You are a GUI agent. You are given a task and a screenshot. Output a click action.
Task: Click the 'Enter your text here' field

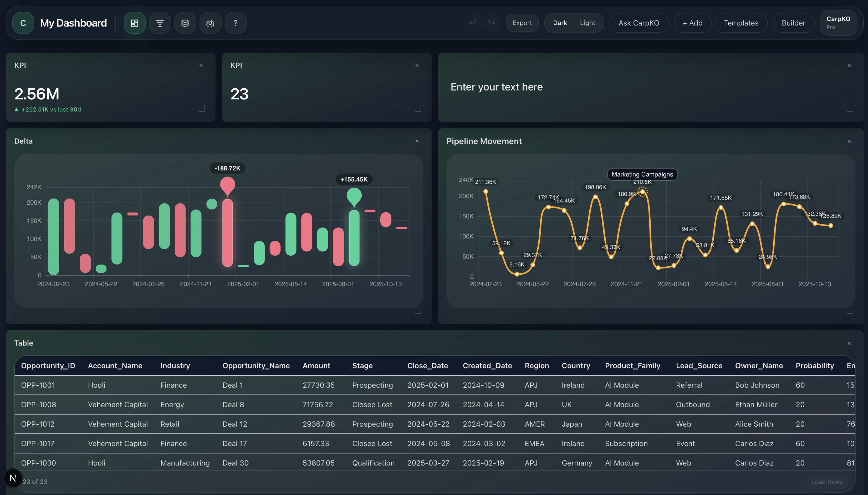(496, 87)
